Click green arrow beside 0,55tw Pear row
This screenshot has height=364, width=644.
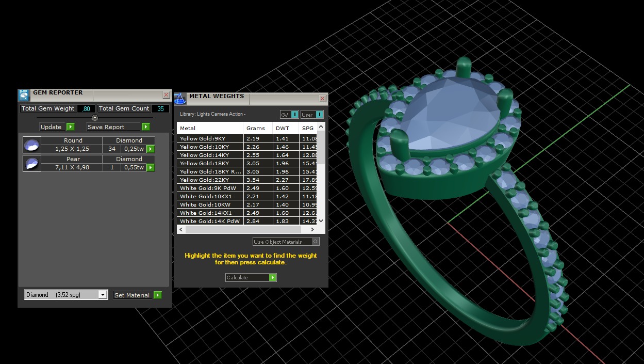pos(151,167)
